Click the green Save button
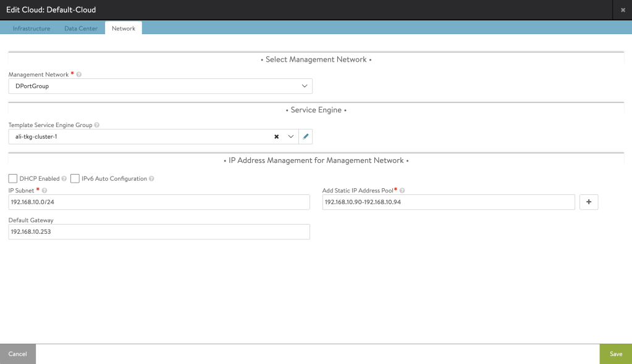 pos(615,354)
